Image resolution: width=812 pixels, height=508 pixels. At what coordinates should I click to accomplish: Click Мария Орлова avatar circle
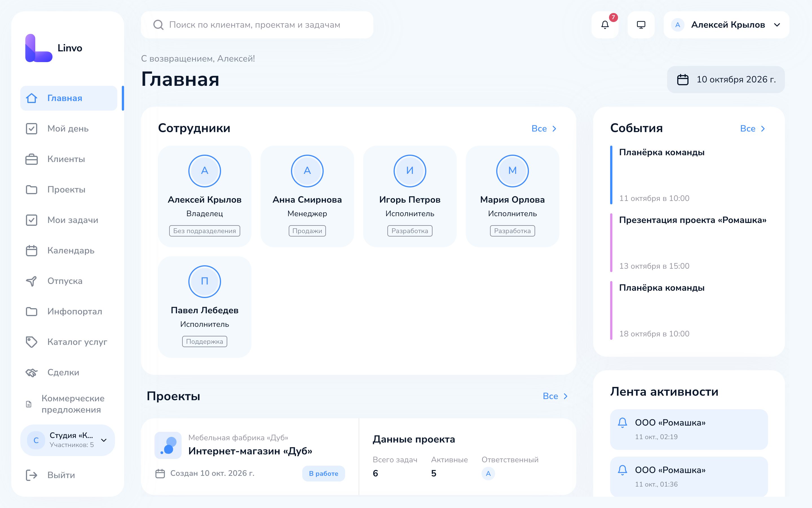[512, 171]
